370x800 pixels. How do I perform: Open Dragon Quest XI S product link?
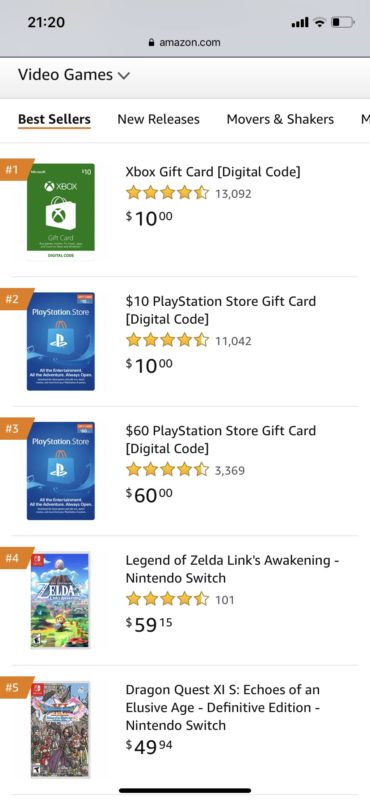223,708
